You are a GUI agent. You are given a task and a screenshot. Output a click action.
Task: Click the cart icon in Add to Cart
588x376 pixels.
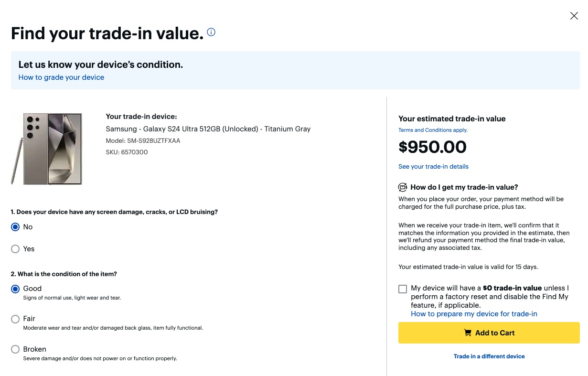click(x=468, y=333)
